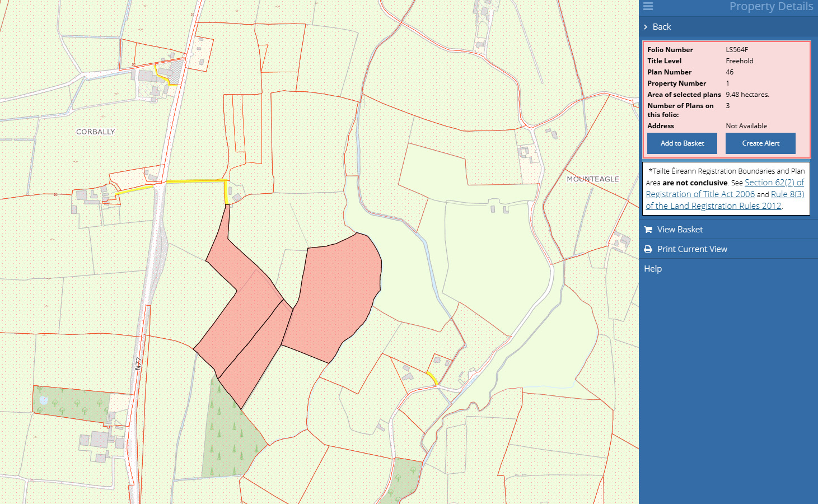This screenshot has height=504, width=818.
Task: Click the Property Details heading
Action: [x=771, y=6]
